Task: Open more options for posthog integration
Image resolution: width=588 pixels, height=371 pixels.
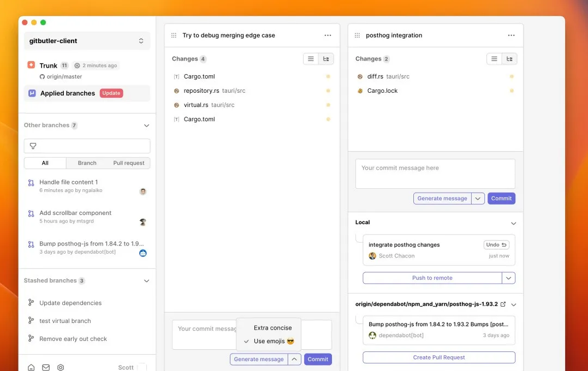Action: (x=511, y=35)
